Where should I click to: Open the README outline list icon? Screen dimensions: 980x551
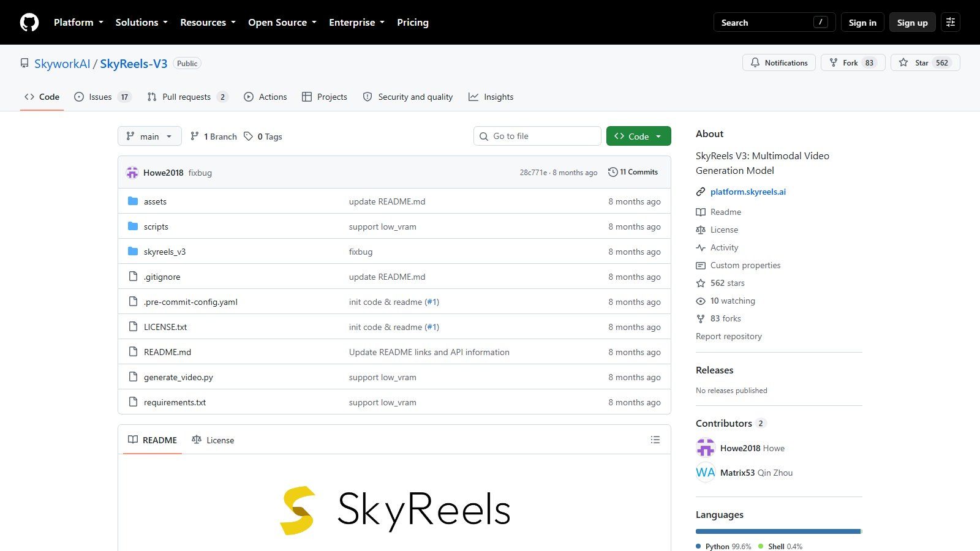pos(655,440)
